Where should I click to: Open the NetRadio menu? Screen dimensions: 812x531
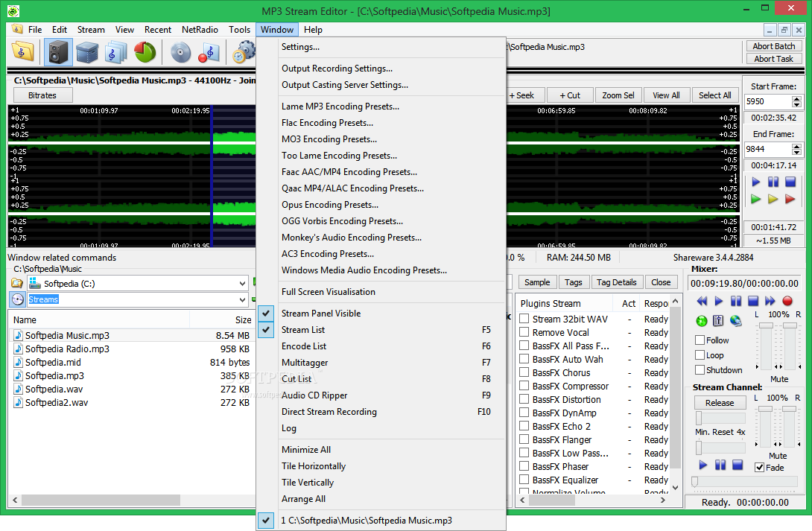(x=200, y=30)
